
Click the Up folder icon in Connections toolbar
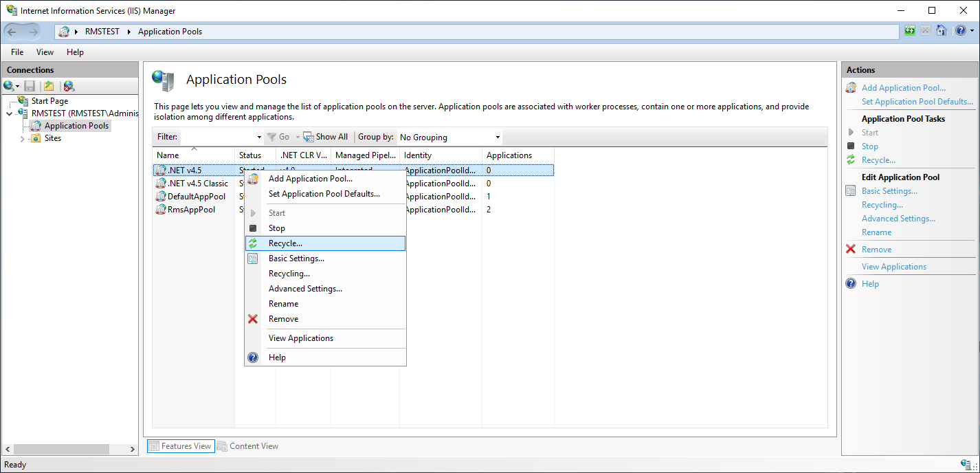click(49, 86)
